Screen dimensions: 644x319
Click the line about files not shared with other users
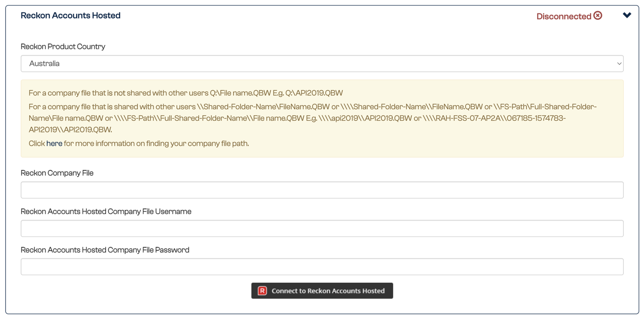[186, 93]
